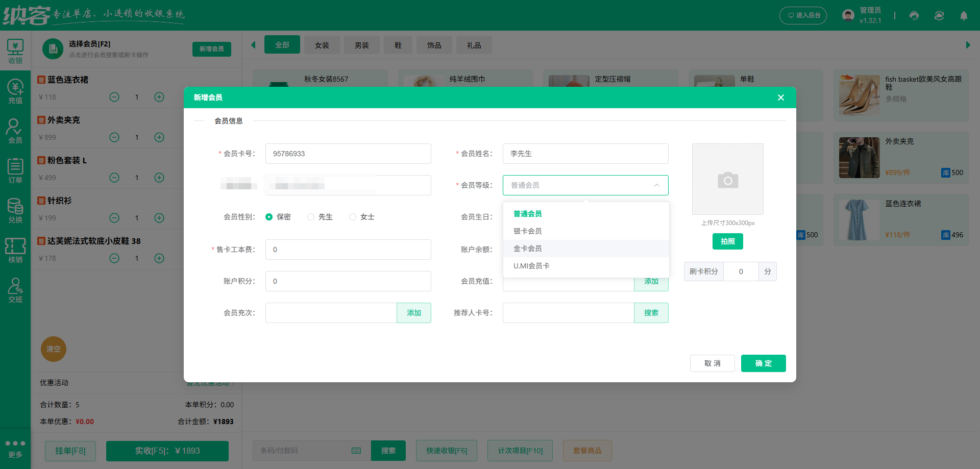Screen dimensions: 980x469
Task: Choose 银卡会员 membership level option
Action: 528,231
